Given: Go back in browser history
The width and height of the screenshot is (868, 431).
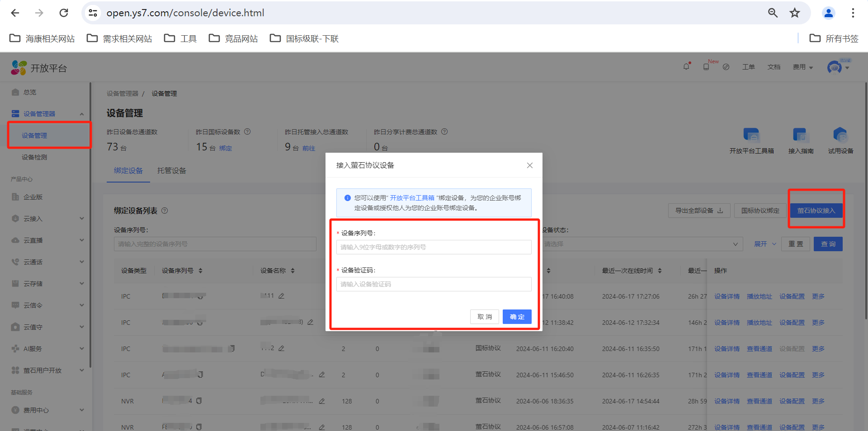Looking at the screenshot, I should (15, 13).
